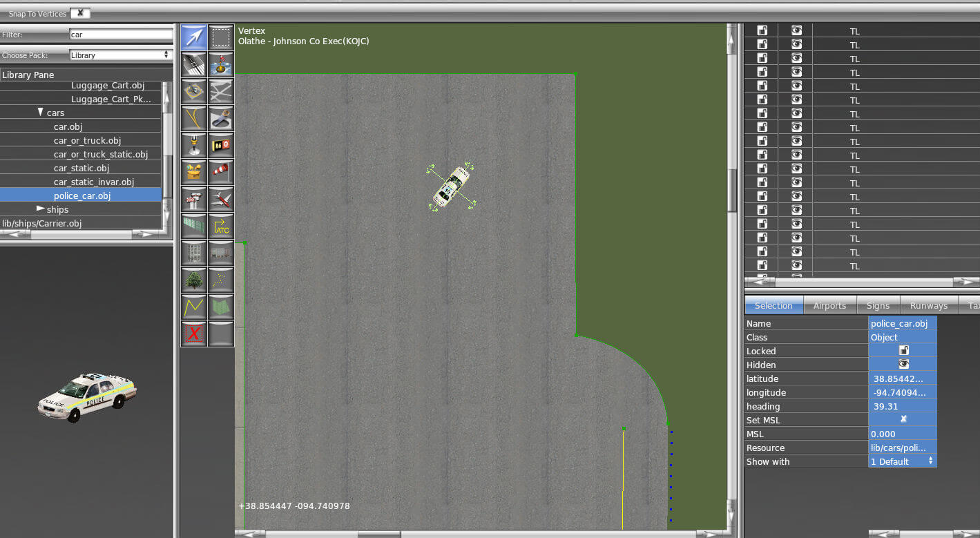This screenshot has width=980, height=538.
Task: Click the Resource value lib/cars/poli...
Action: click(x=902, y=448)
